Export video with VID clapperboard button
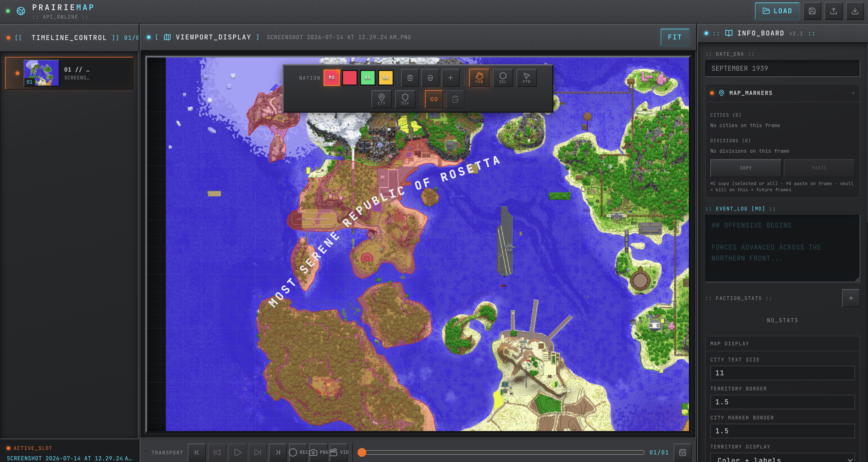The width and height of the screenshot is (868, 462). tap(339, 452)
